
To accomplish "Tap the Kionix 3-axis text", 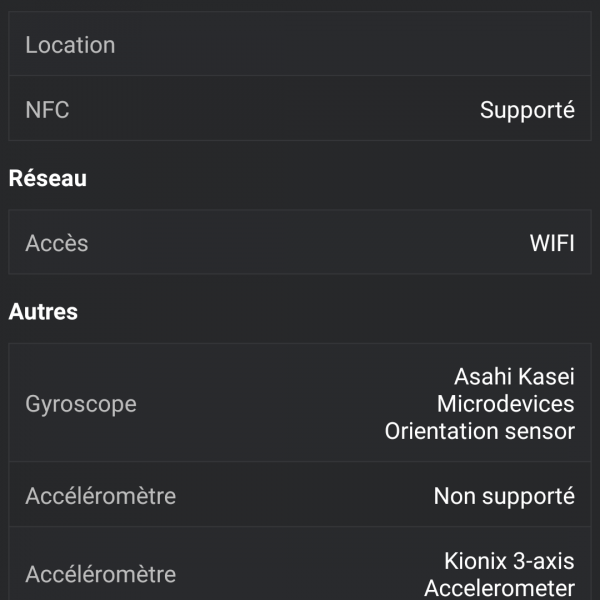I will [509, 561].
